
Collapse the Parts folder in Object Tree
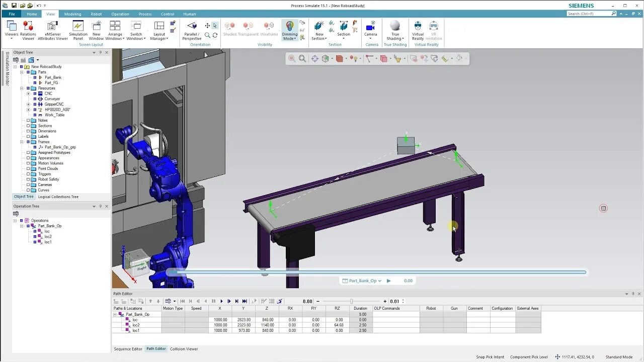(22, 72)
